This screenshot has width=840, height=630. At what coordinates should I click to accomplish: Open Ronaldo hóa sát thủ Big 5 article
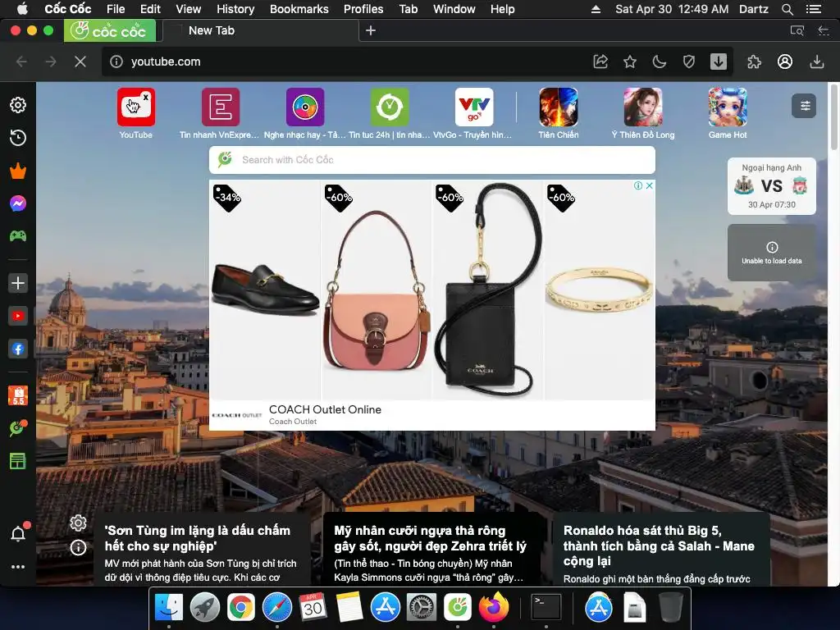point(660,550)
